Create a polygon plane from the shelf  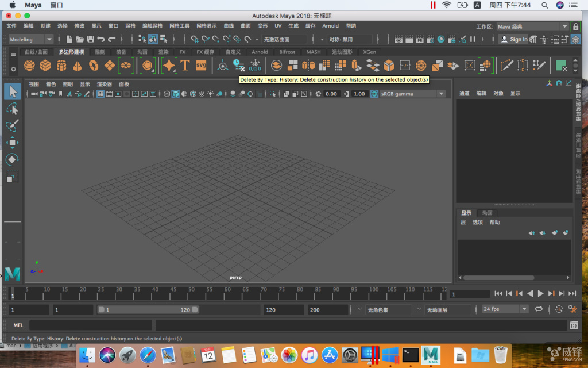[110, 66]
